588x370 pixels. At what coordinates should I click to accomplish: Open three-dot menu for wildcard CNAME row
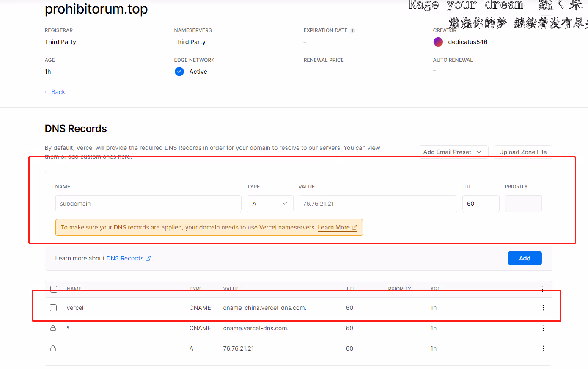pyautogui.click(x=543, y=328)
